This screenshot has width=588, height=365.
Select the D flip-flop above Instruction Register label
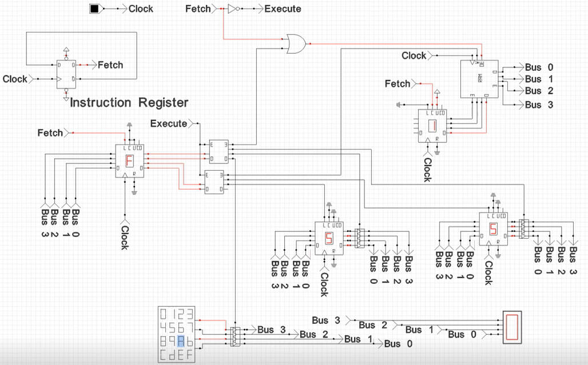(x=66, y=74)
